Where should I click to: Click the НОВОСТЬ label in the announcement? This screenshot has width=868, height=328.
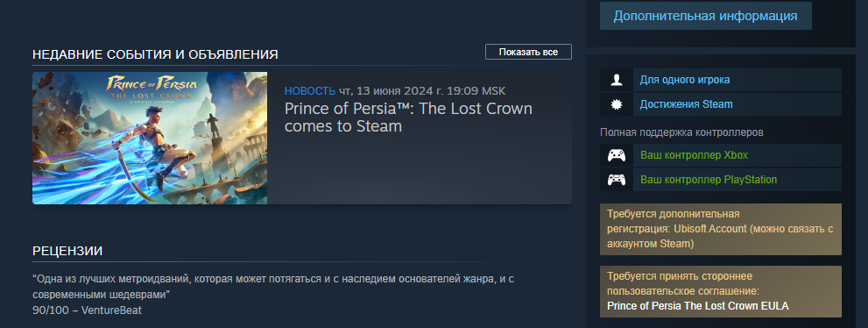(x=310, y=91)
